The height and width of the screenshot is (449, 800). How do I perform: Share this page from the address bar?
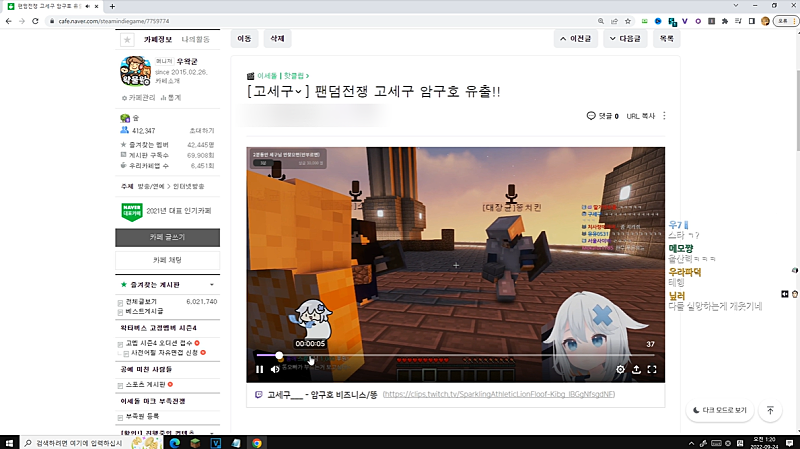tap(614, 21)
